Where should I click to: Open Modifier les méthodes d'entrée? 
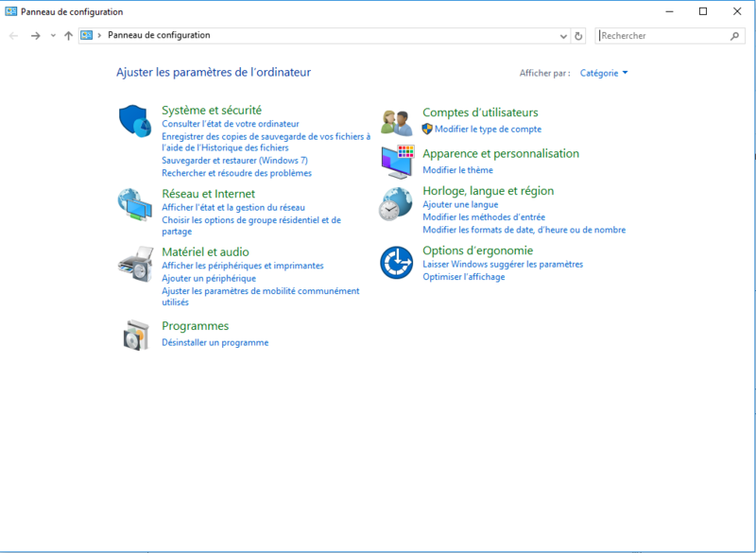click(484, 217)
